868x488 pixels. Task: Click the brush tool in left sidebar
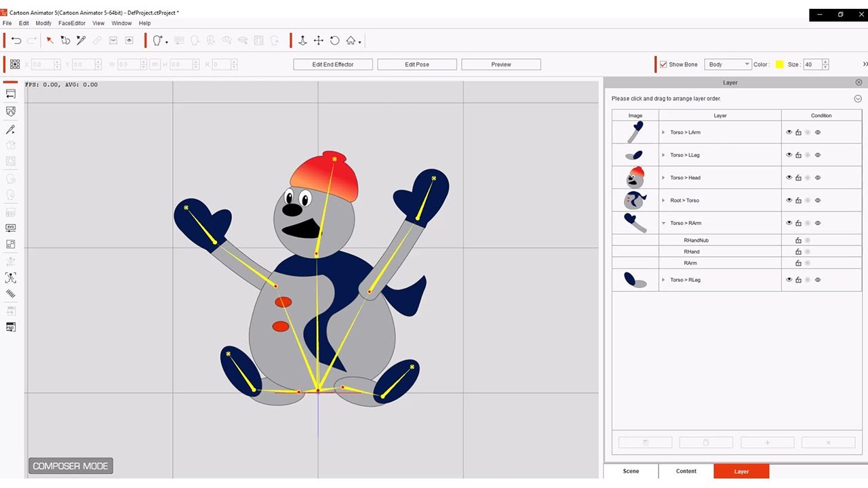coord(10,129)
